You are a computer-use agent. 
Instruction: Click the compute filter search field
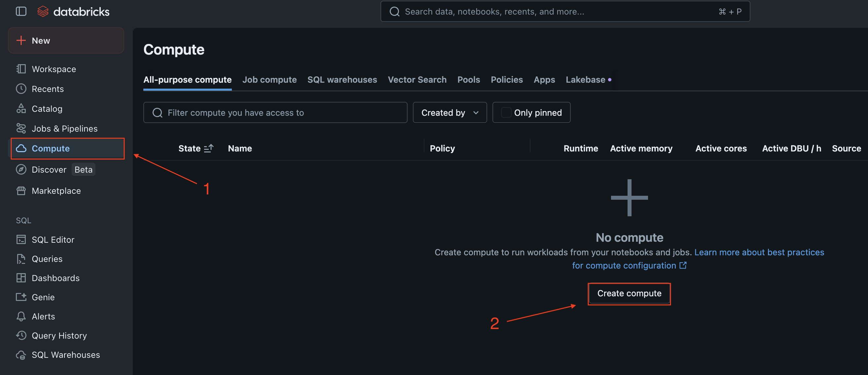pos(275,112)
